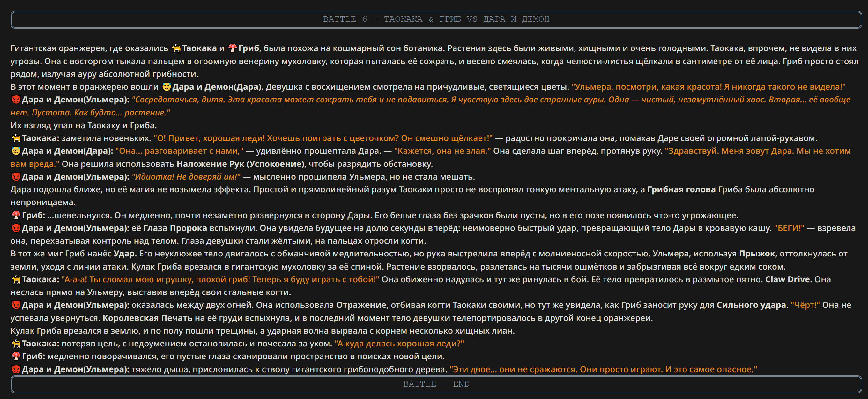Click the cat emoji before Таокака in first paragraph

[x=176, y=48]
